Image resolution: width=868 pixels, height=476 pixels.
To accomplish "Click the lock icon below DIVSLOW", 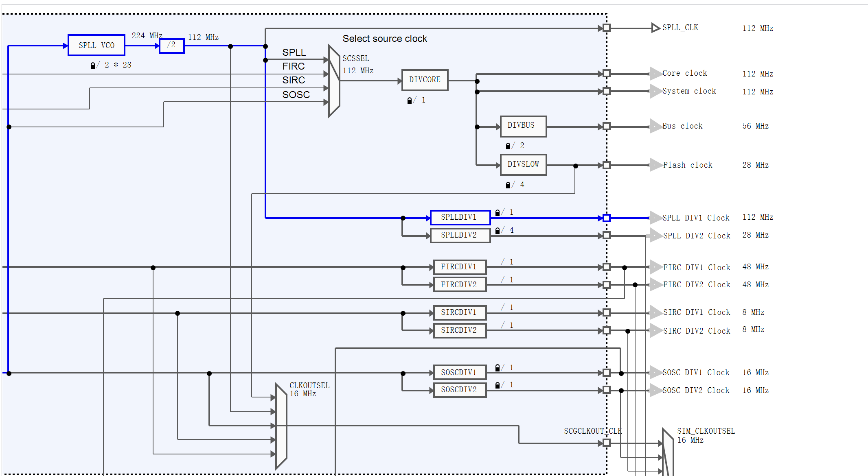I will pos(508,185).
